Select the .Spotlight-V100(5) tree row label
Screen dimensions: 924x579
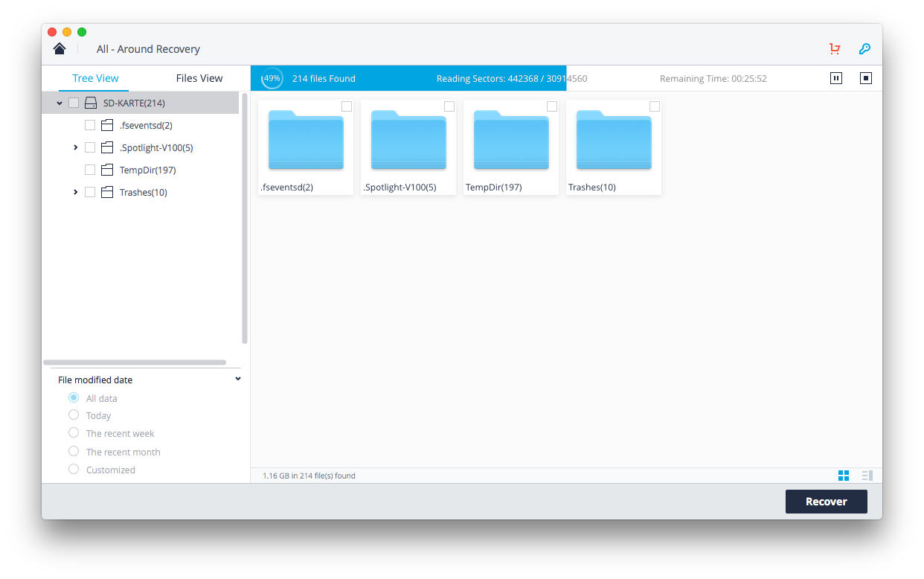156,147
